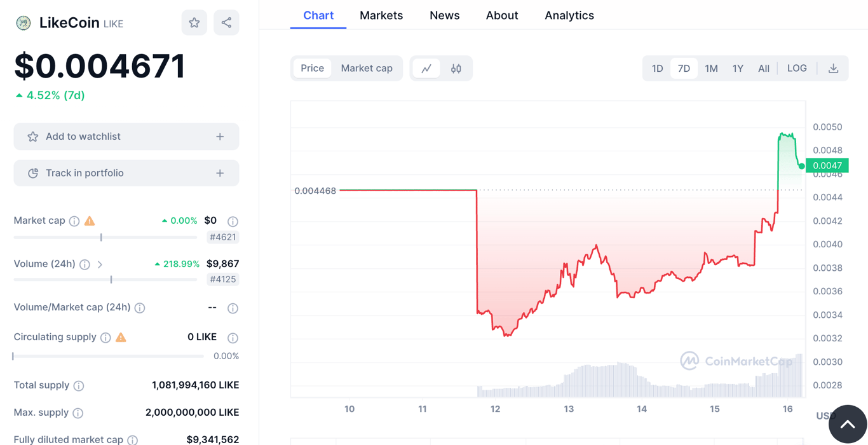Open the Markets tab
868x445 pixels.
tap(381, 15)
